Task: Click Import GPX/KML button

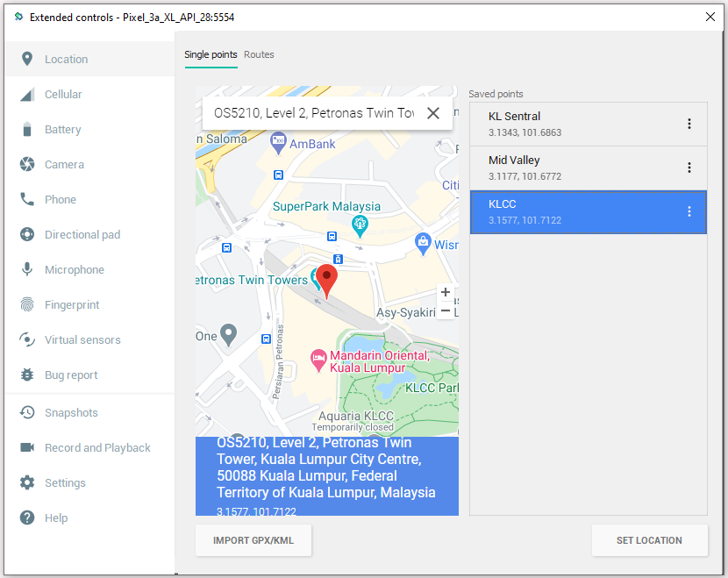Action: tap(253, 540)
